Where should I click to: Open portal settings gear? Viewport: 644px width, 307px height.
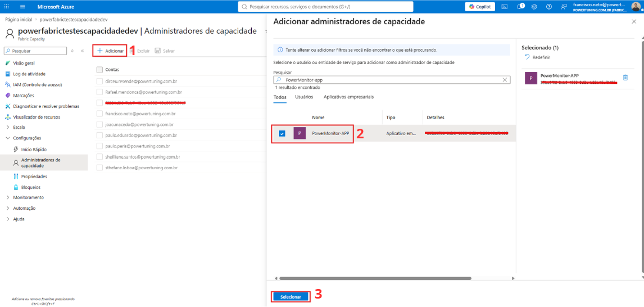pos(534,7)
